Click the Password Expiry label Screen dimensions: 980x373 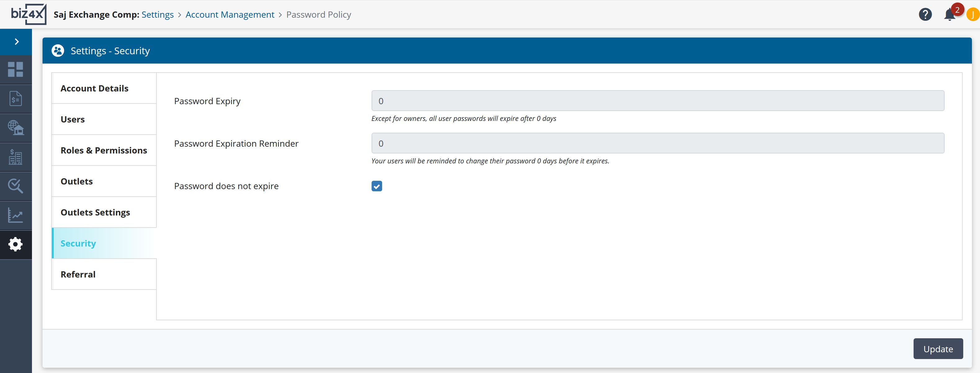pyautogui.click(x=207, y=101)
